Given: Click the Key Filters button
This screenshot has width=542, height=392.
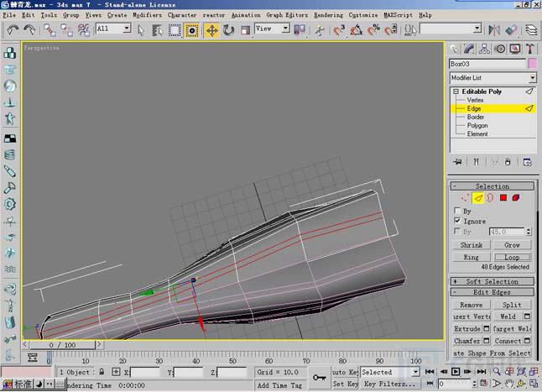Looking at the screenshot, I should pyautogui.click(x=389, y=384).
